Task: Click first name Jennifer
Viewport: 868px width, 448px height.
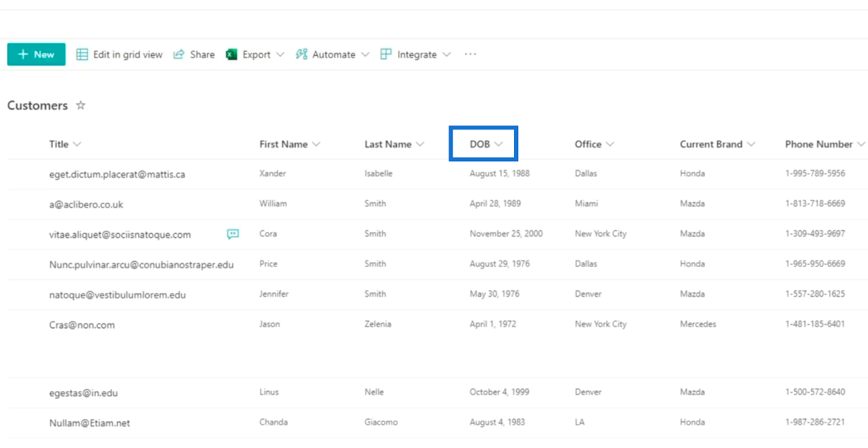Action: point(274,294)
